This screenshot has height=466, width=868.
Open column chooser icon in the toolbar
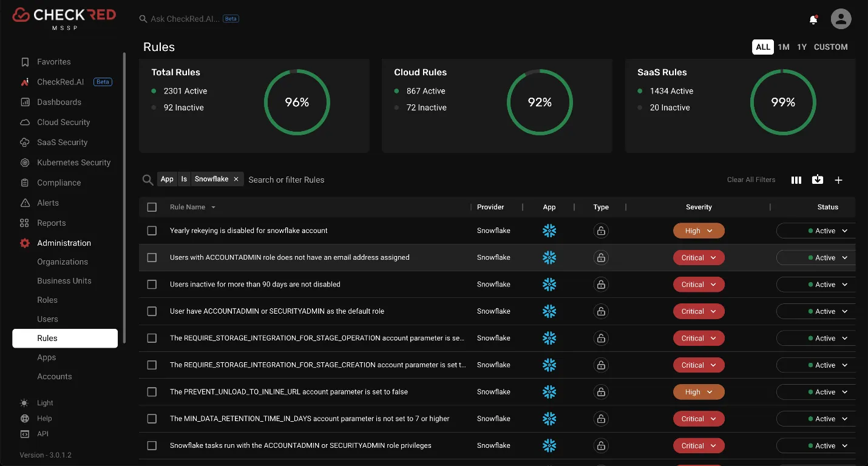coord(796,180)
